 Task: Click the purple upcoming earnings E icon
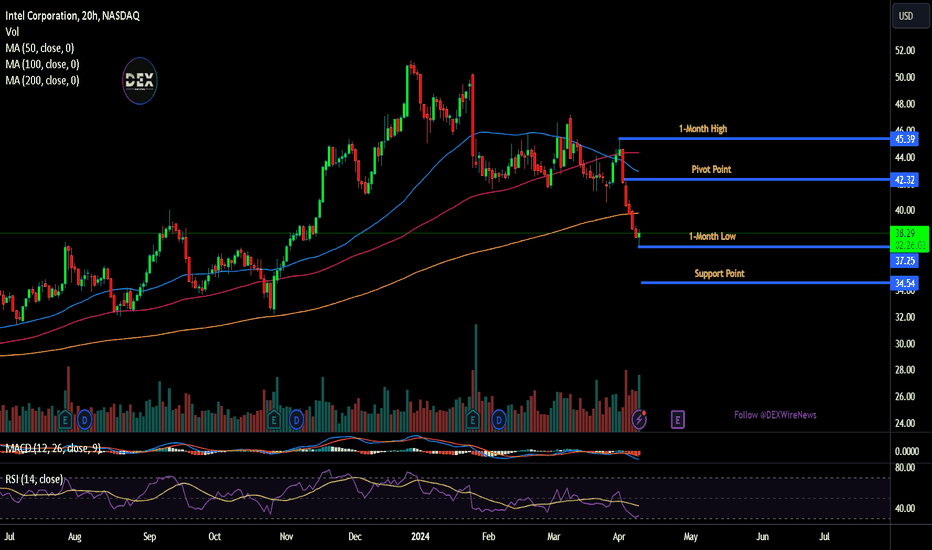coord(678,420)
